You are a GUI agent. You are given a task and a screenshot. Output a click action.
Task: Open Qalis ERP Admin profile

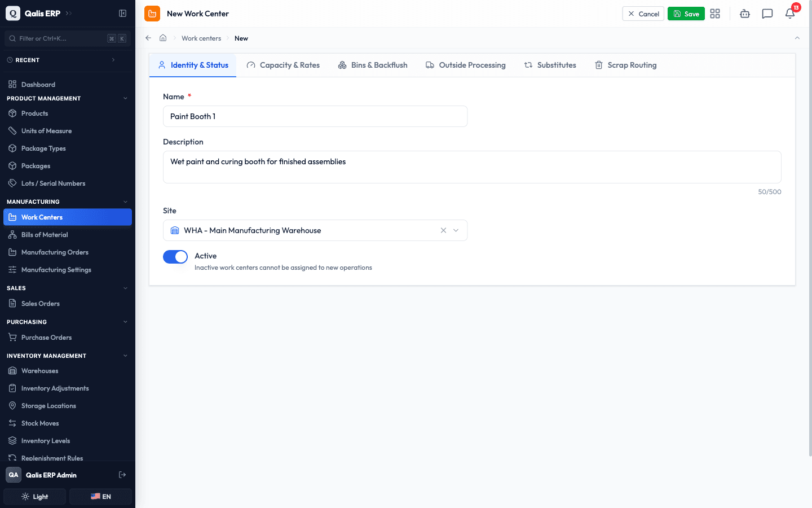(51, 475)
